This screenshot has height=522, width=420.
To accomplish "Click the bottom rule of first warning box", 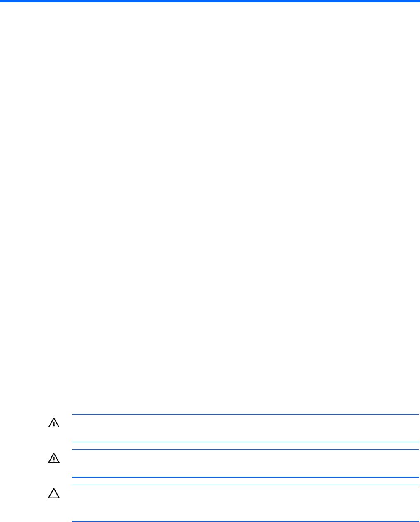I will [246, 442].
